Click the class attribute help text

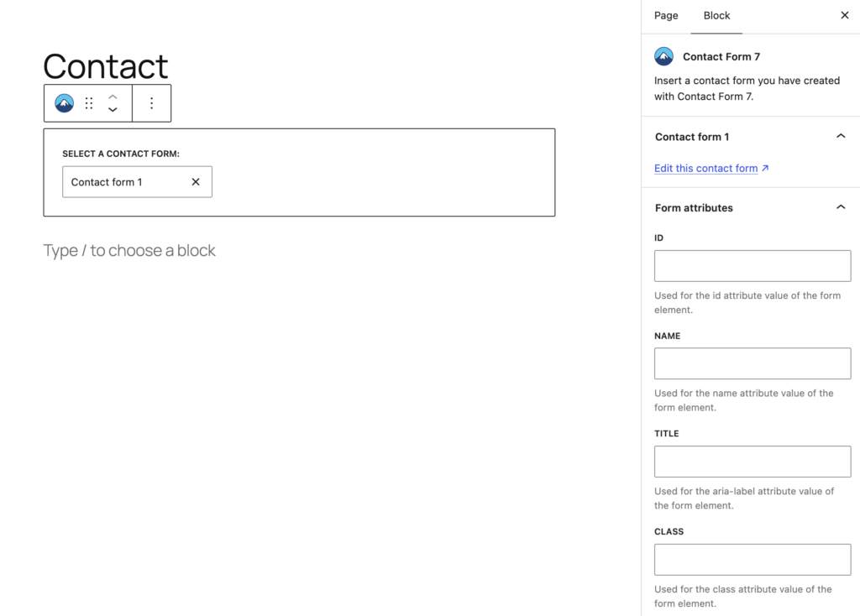tap(743, 596)
